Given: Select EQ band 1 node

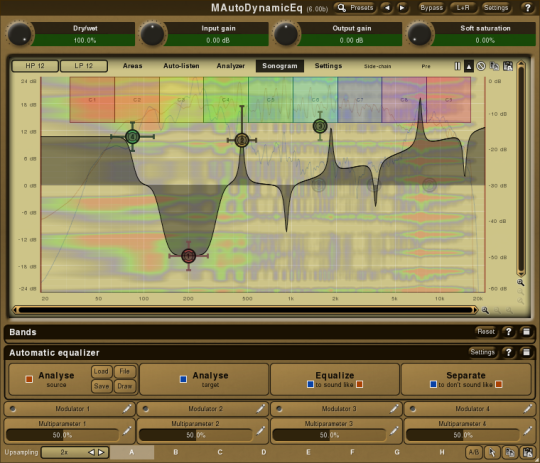Looking at the screenshot, I should [x=188, y=256].
